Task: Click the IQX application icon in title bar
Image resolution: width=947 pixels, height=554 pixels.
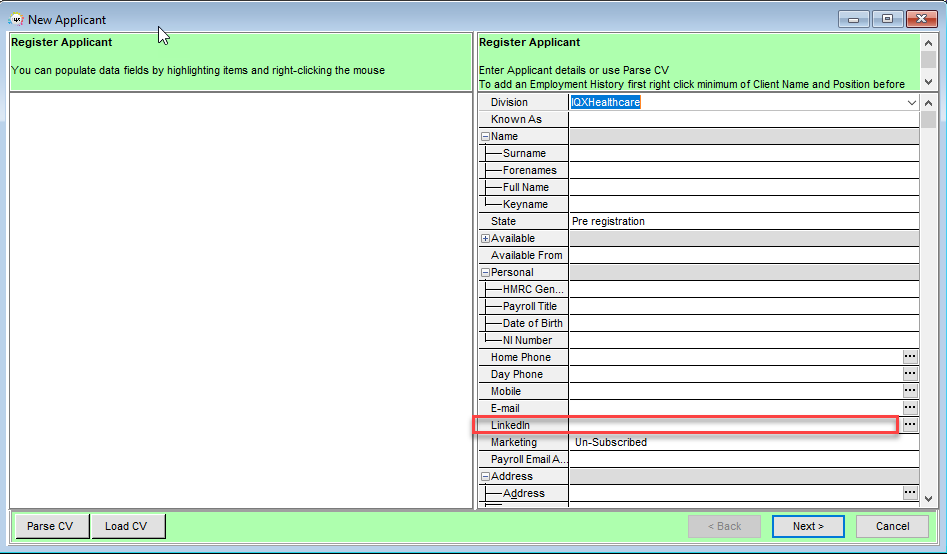Action: (16, 19)
